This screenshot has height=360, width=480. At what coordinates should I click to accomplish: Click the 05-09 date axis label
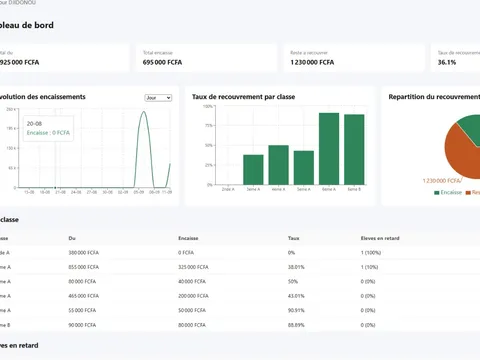(139, 192)
